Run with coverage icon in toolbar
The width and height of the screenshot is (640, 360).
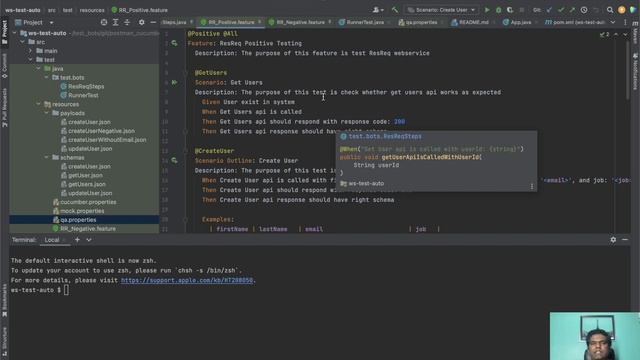click(x=510, y=10)
